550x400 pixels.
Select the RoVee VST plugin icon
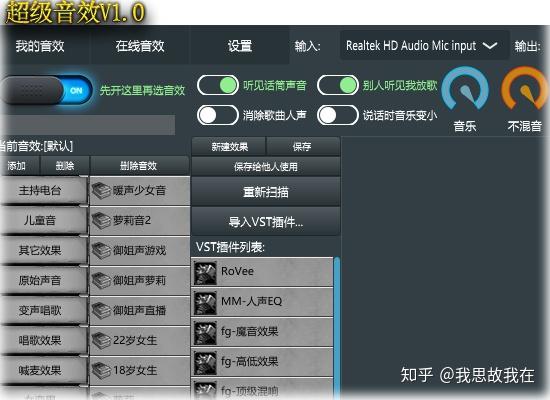click(205, 272)
